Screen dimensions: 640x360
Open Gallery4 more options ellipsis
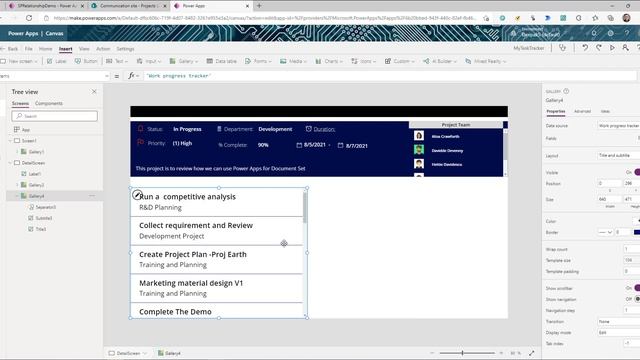point(92,196)
